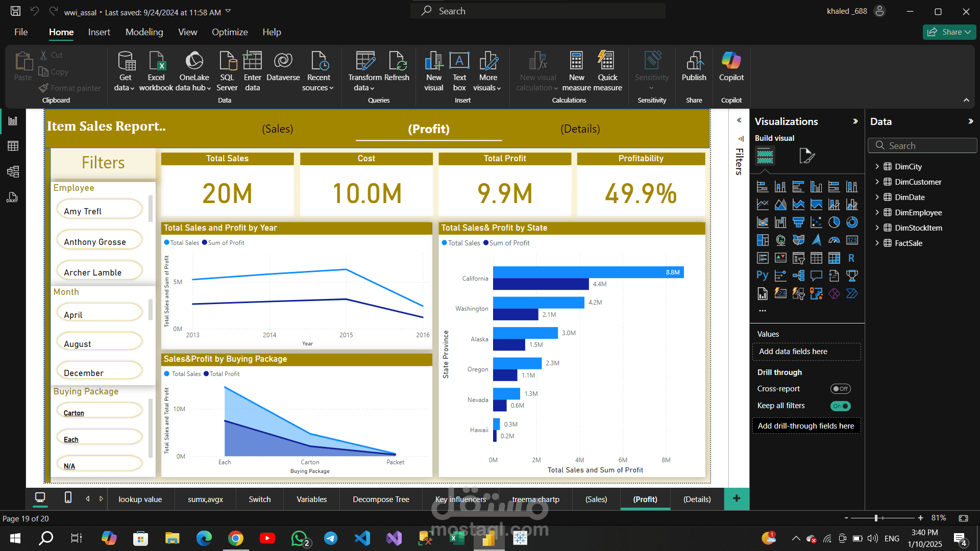The width and height of the screenshot is (980, 551).
Task: Toggle Cross-report drill through switch
Action: click(840, 389)
